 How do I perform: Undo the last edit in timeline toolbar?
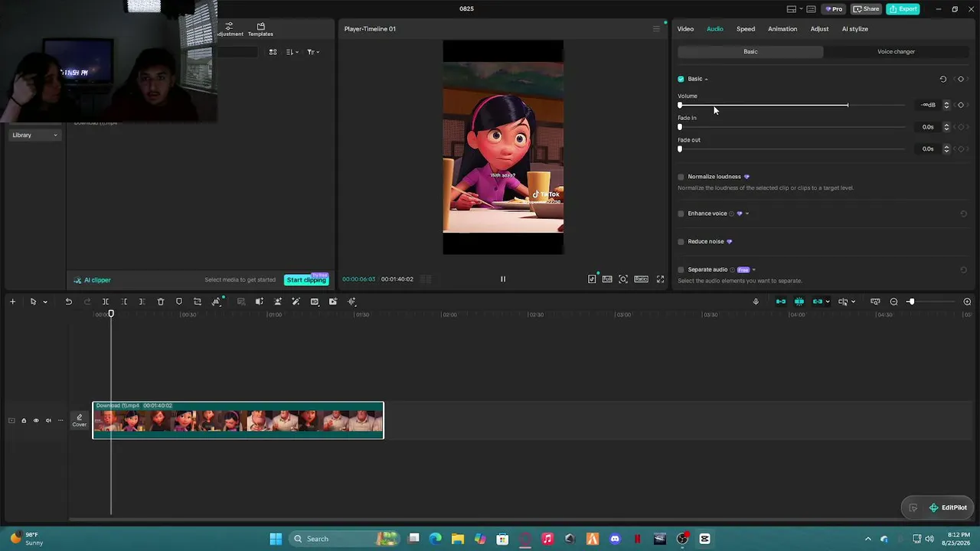point(68,302)
